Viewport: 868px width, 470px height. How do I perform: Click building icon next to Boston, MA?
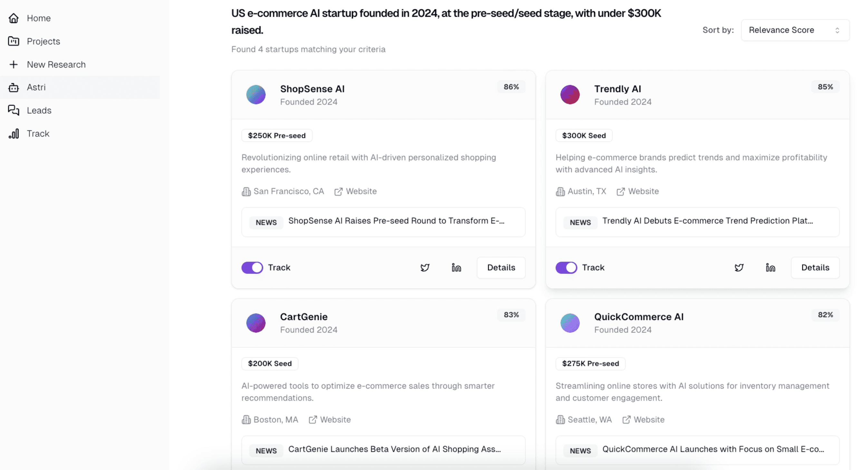(246, 420)
